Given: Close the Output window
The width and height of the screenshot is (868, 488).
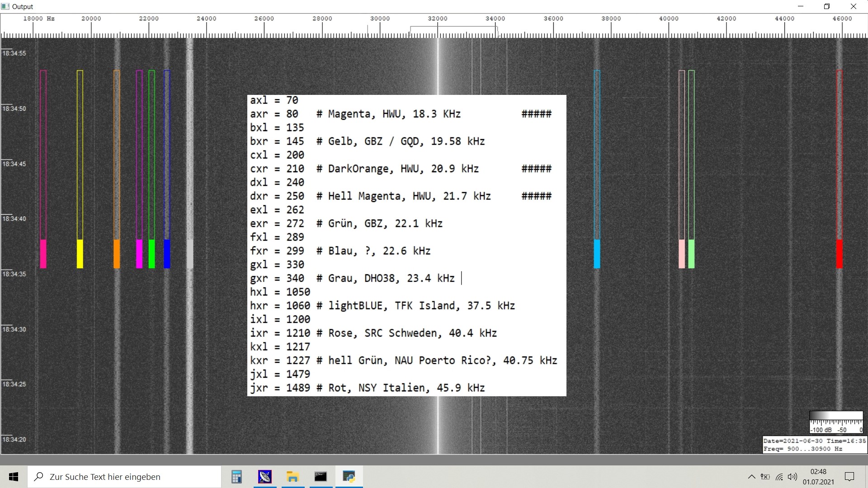Looking at the screenshot, I should coord(854,6).
